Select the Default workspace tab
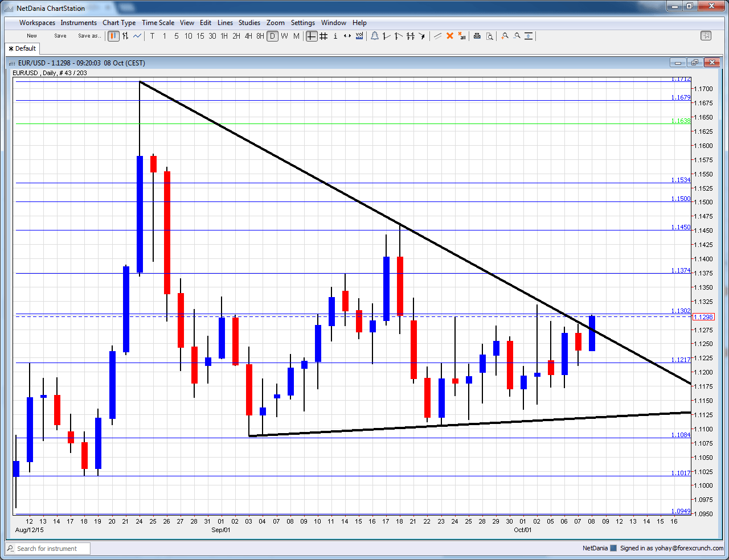The height and width of the screenshot is (560, 729). point(22,48)
